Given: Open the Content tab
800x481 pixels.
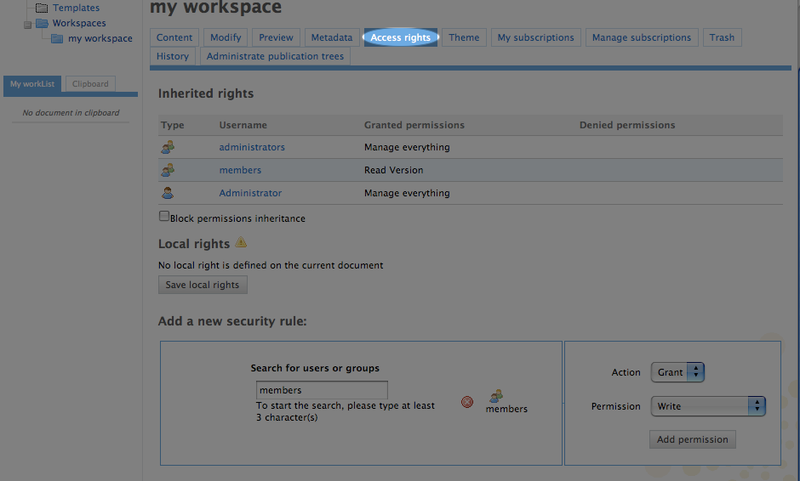Looking at the screenshot, I should point(174,37).
